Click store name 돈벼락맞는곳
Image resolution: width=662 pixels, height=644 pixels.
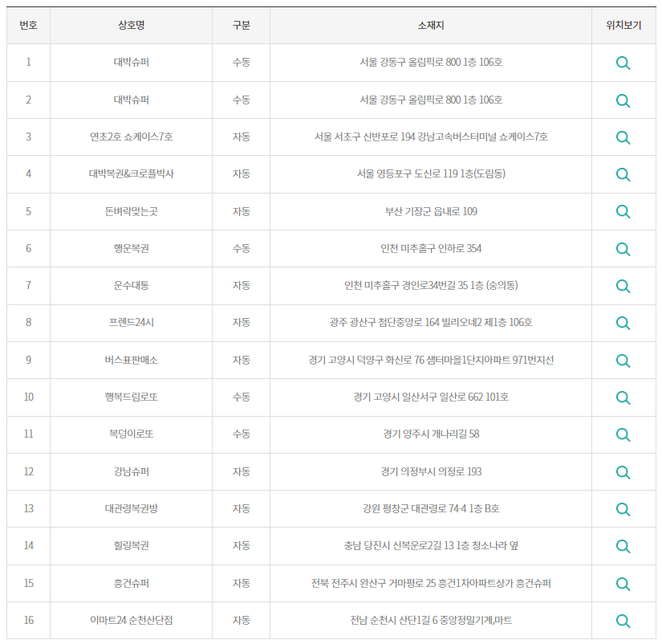(132, 211)
